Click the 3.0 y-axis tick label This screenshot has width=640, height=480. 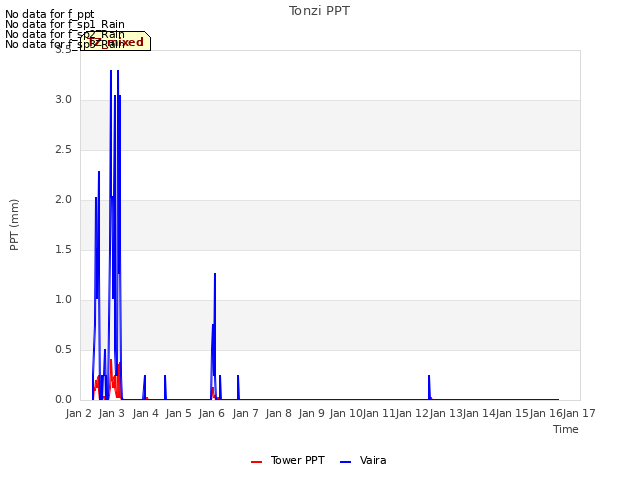tap(64, 100)
